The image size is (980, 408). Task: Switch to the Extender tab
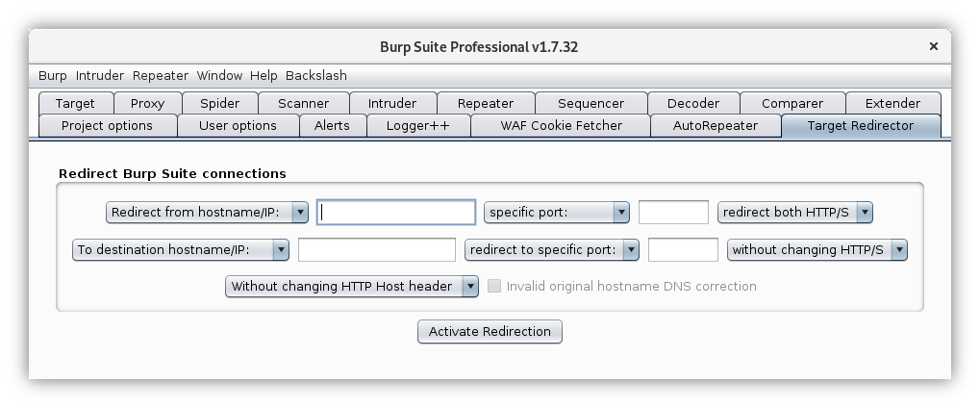(x=892, y=103)
